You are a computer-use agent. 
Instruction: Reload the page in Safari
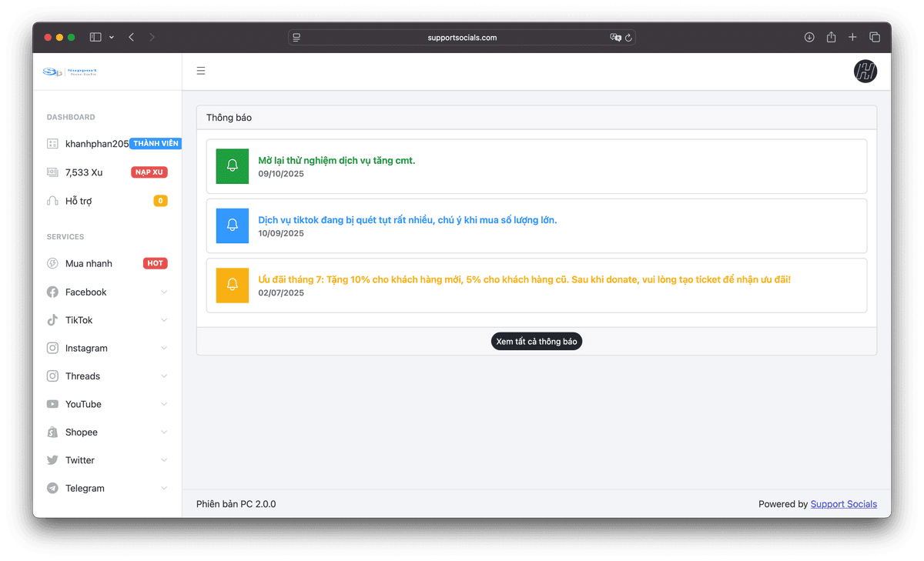(x=628, y=38)
